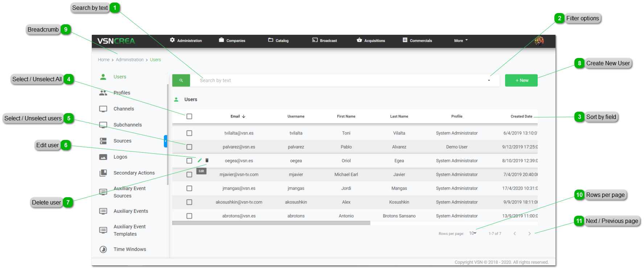
Task: Open the Rows per page dropdown
Action: (x=472, y=233)
